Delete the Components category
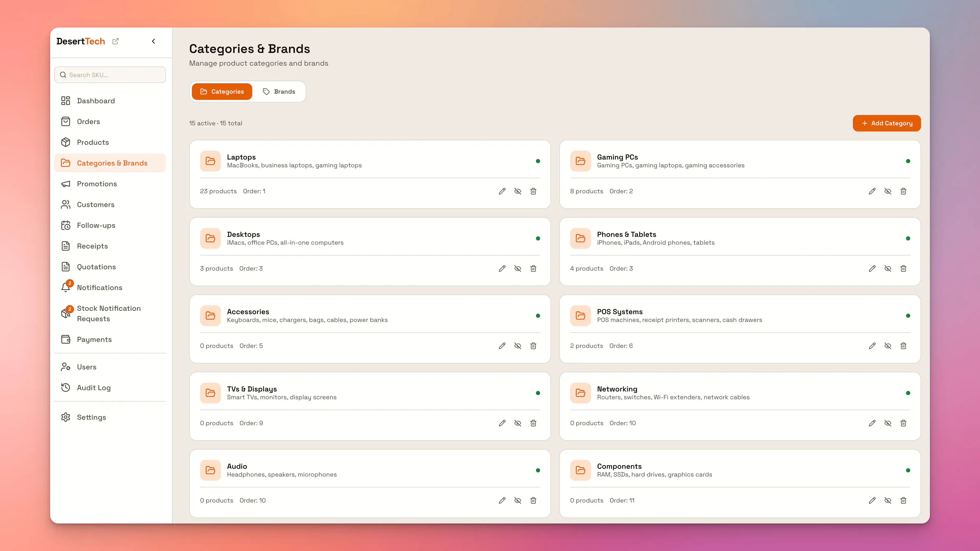 point(903,500)
